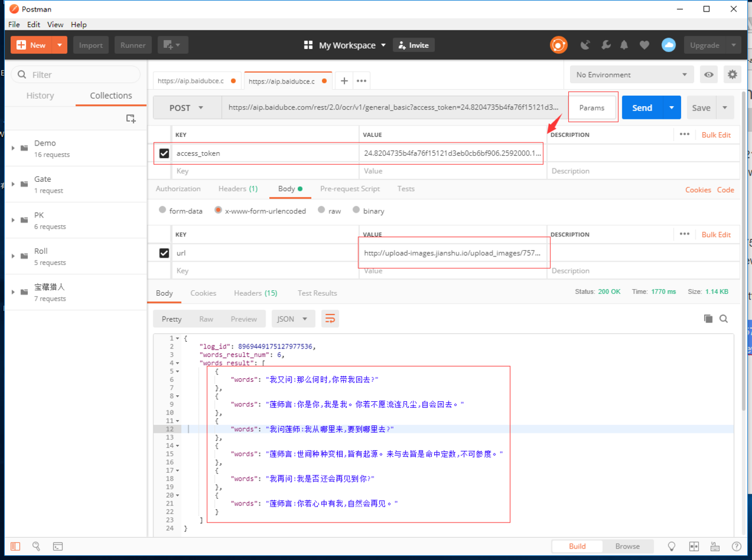This screenshot has height=560, width=752.
Task: Switch to Build mode toggle
Action: point(577,546)
